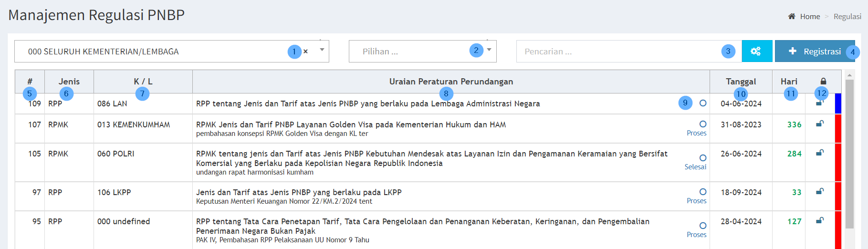Click the unlock icon for row 107

[820, 124]
